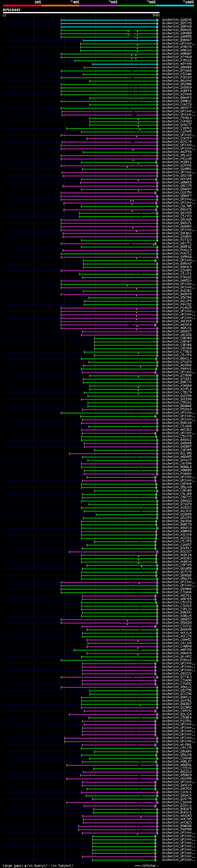Viewport: 197px width, 868px height.
Task: Select hit label UniRef100_C4XYH4
Action: [177, 464]
